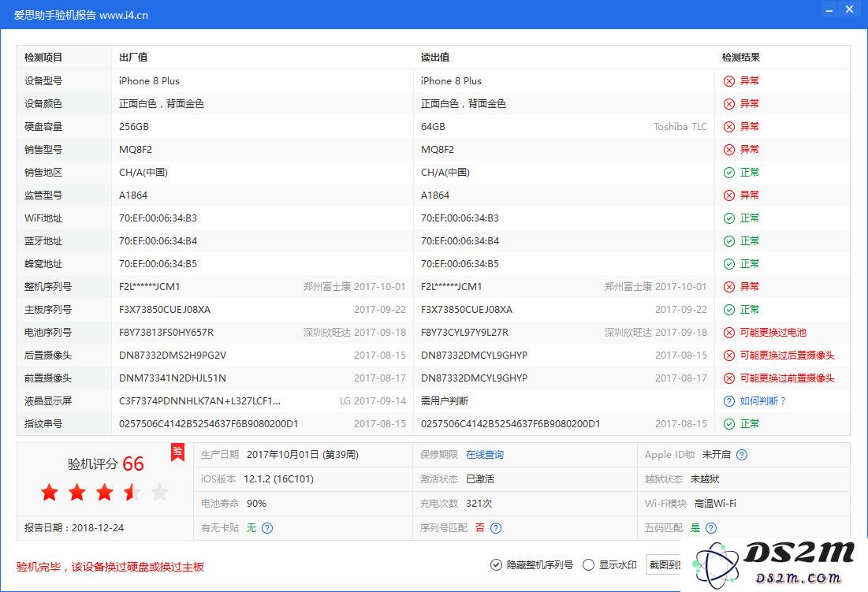Image resolution: width=868 pixels, height=592 pixels.
Task: Click read battery serial F8Y73CYL97Y9L27R
Action: tap(464, 333)
